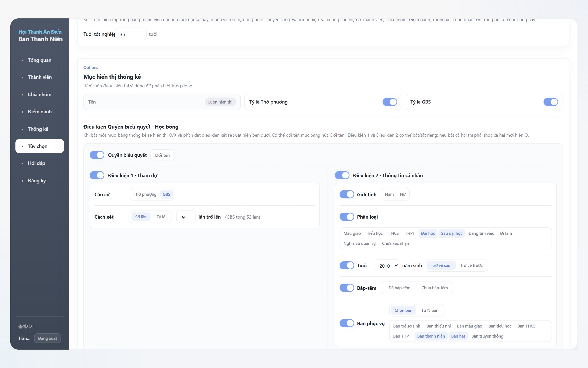This screenshot has width=588, height=368.
Task: Select the Sau đại học chip
Action: pyautogui.click(x=452, y=233)
